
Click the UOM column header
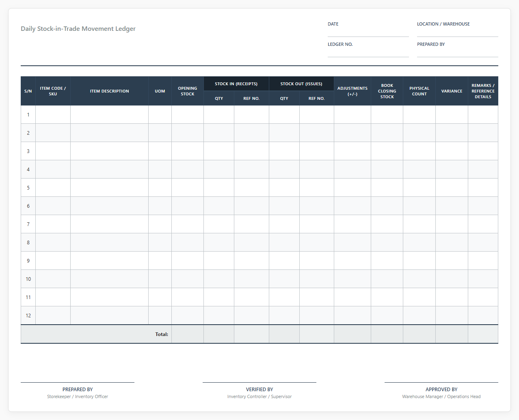click(x=160, y=91)
